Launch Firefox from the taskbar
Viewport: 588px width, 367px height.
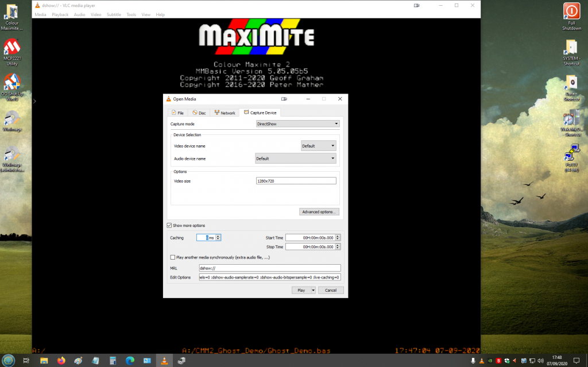click(x=61, y=361)
